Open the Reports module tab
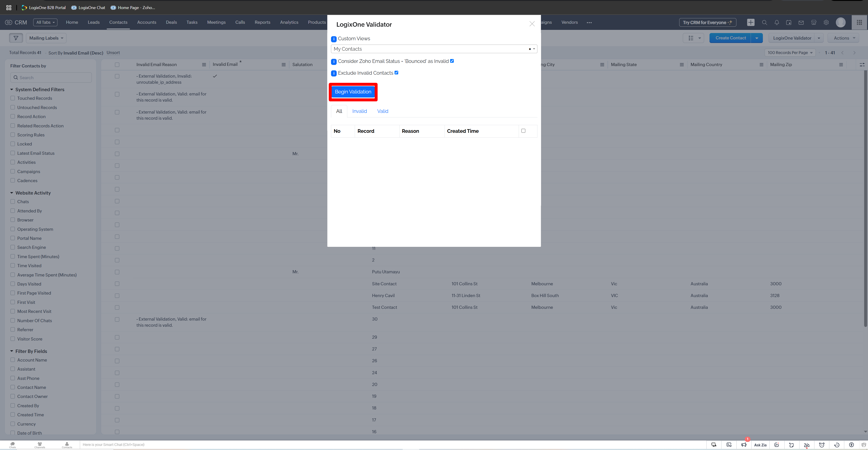The image size is (868, 450). 262,22
